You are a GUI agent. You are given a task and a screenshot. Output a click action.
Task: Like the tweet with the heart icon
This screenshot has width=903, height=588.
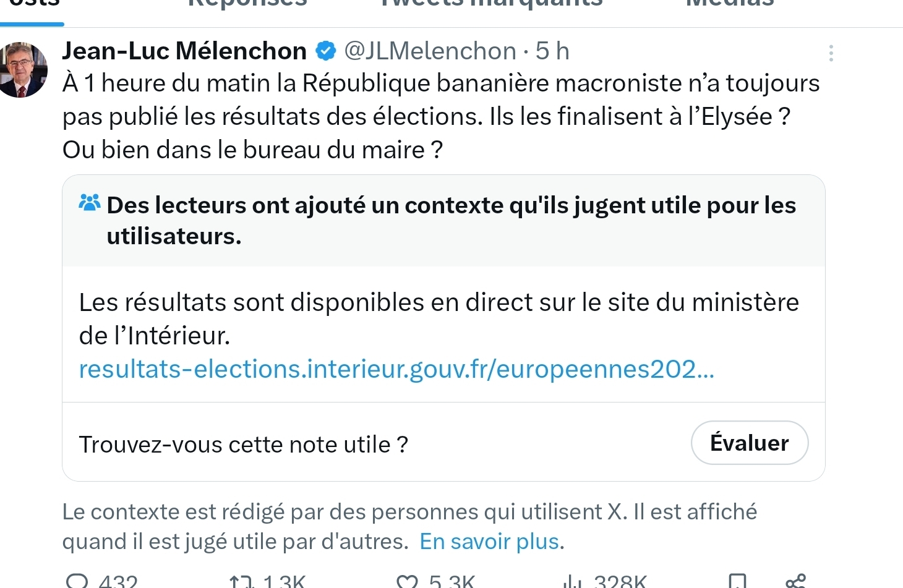tap(407, 582)
